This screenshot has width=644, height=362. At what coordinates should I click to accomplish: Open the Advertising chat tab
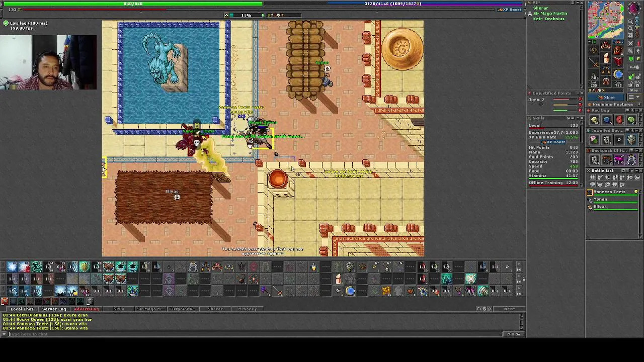click(86, 309)
